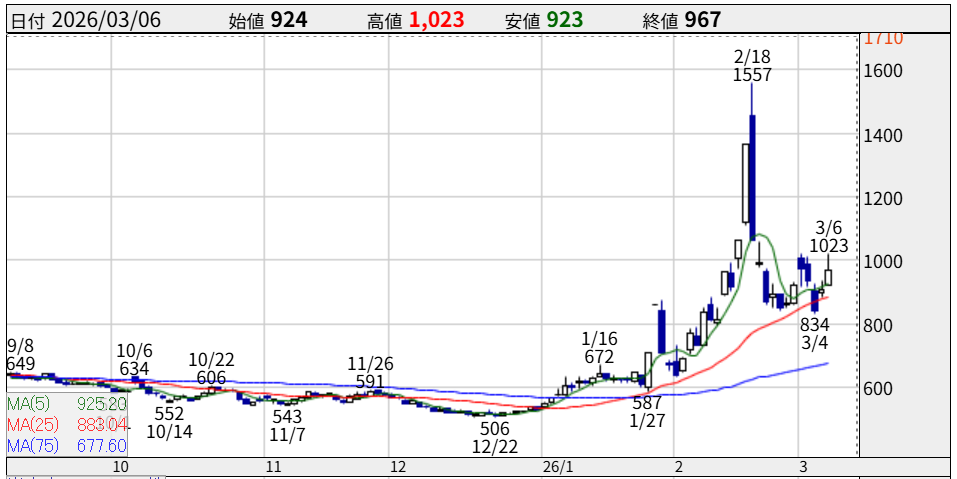Viewport: 957px width, 479px height.
Task: Select the 3/4 low marker at 834
Action: [815, 333]
